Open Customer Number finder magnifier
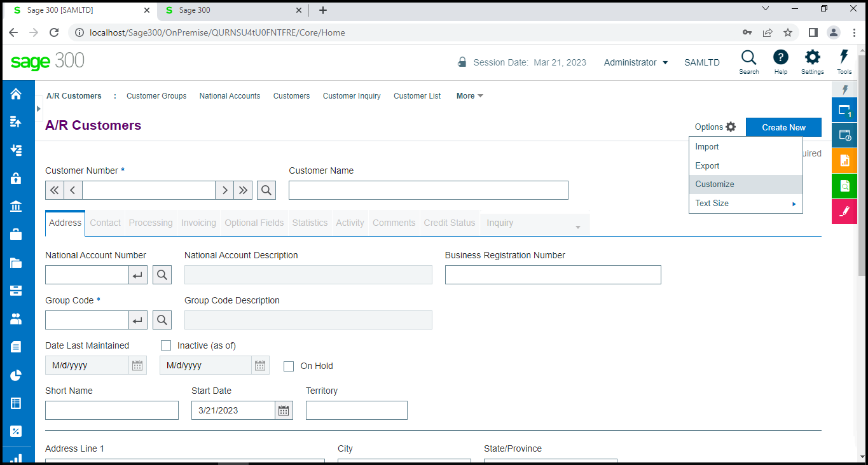The width and height of the screenshot is (868, 465). [266, 190]
